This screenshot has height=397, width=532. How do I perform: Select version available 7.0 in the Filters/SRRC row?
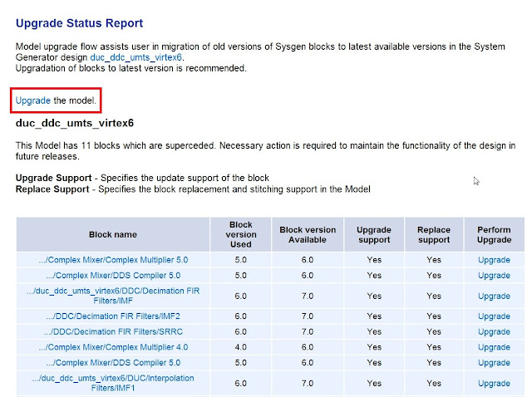(x=308, y=332)
